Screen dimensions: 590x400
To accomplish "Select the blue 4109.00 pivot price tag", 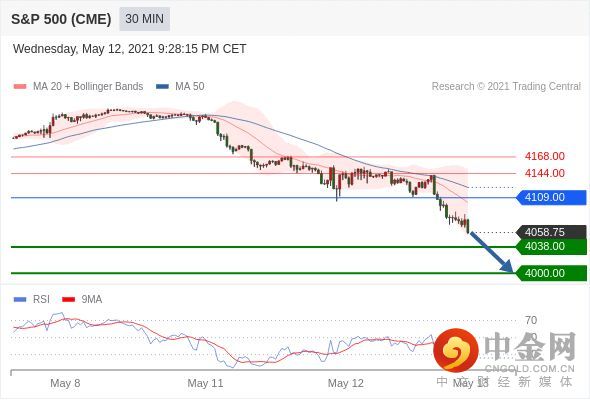I will coord(551,197).
